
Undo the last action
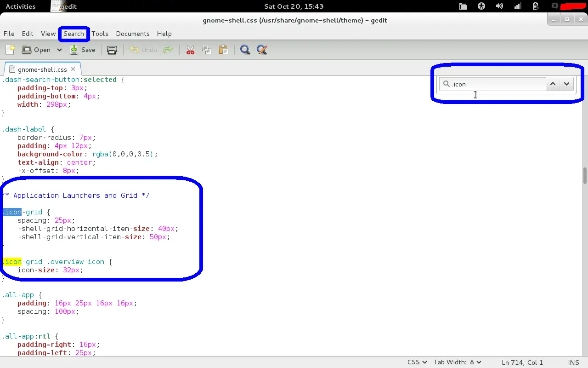tap(143, 50)
